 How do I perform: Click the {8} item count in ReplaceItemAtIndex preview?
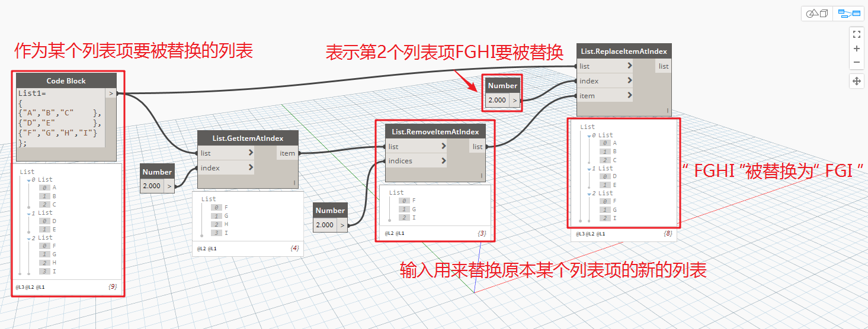[668, 234]
